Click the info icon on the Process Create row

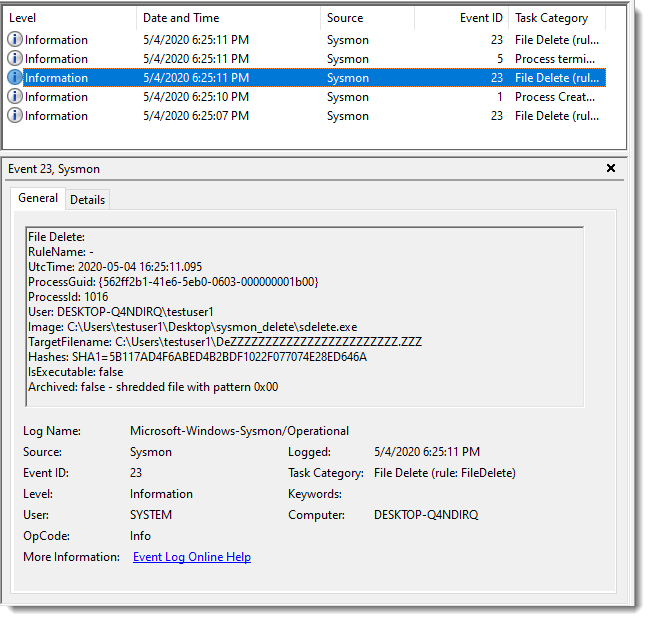[15, 97]
